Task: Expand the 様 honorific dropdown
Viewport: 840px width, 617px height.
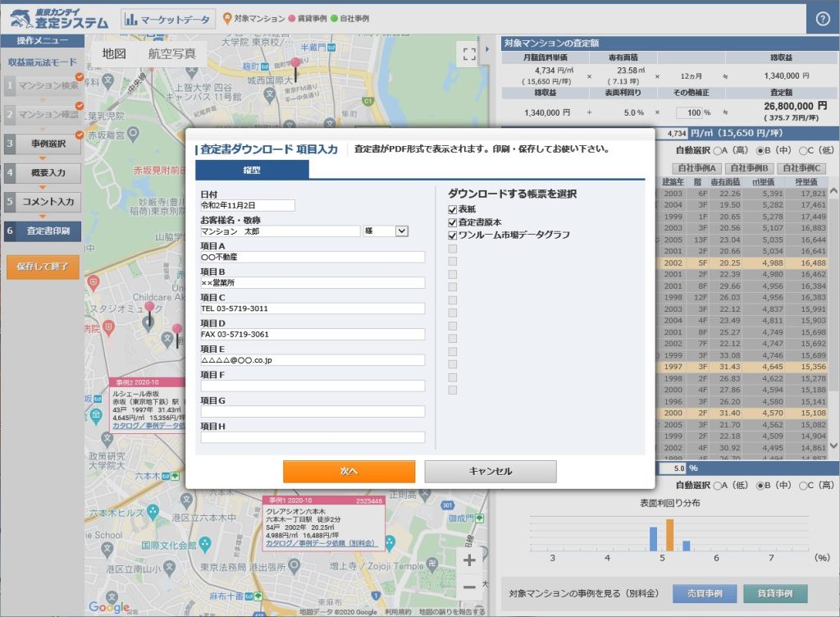Action: [401, 231]
